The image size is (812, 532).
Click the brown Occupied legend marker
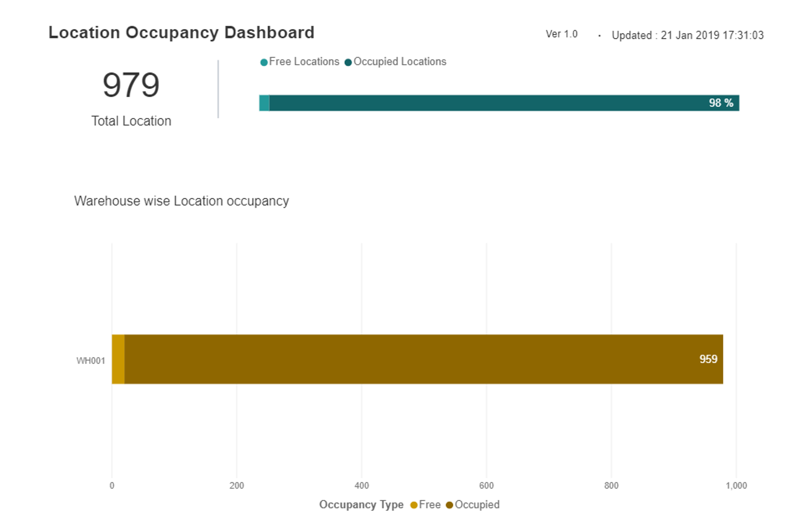click(449, 505)
